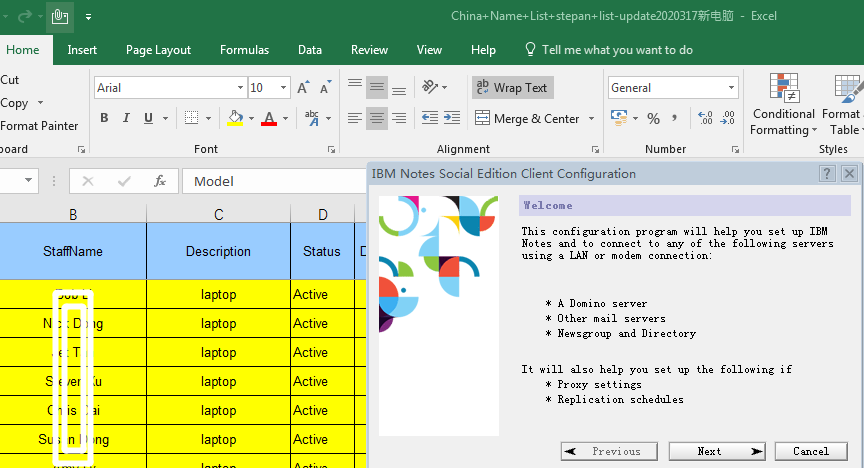Decrease Decimal places
Screen dimensions: 864x468
pos(727,118)
